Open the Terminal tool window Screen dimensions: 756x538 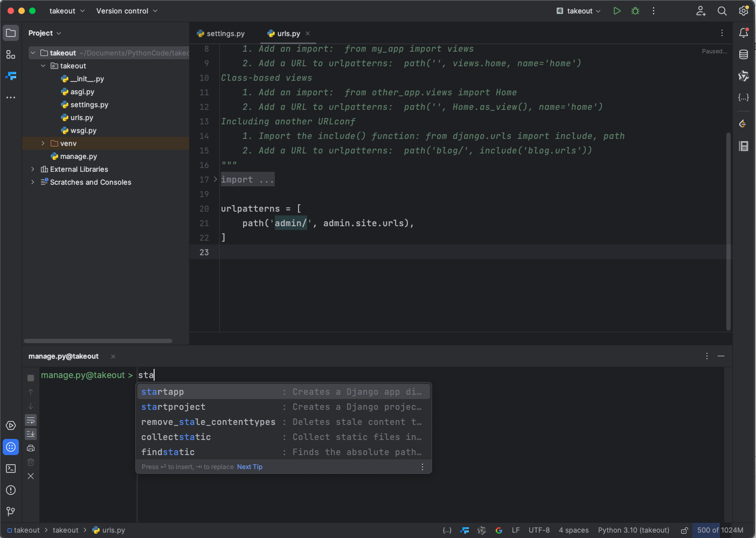click(11, 469)
